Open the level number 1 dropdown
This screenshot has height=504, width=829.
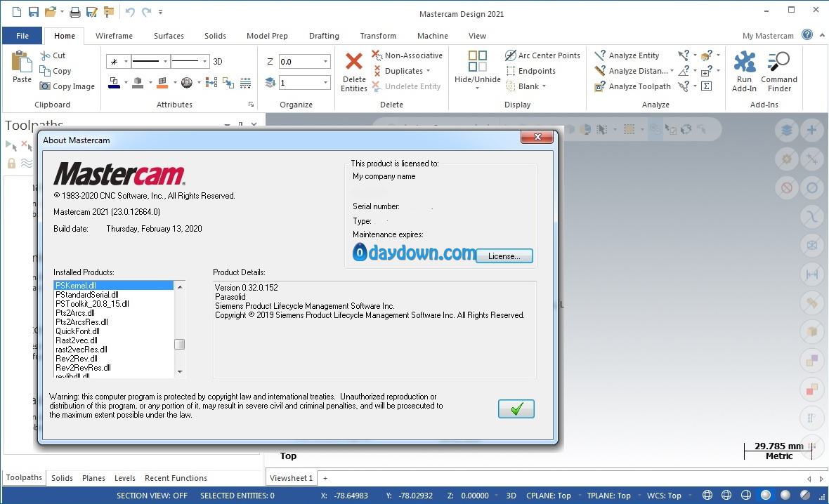click(x=325, y=82)
